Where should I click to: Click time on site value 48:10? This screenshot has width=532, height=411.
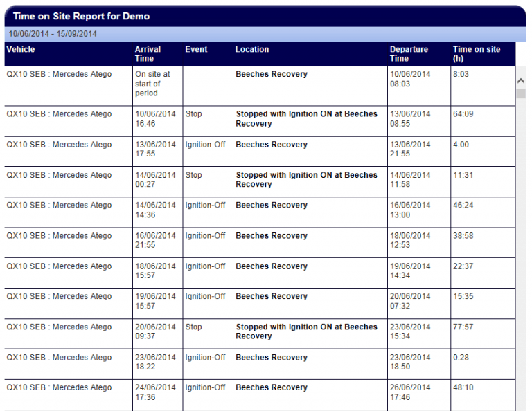463,387
